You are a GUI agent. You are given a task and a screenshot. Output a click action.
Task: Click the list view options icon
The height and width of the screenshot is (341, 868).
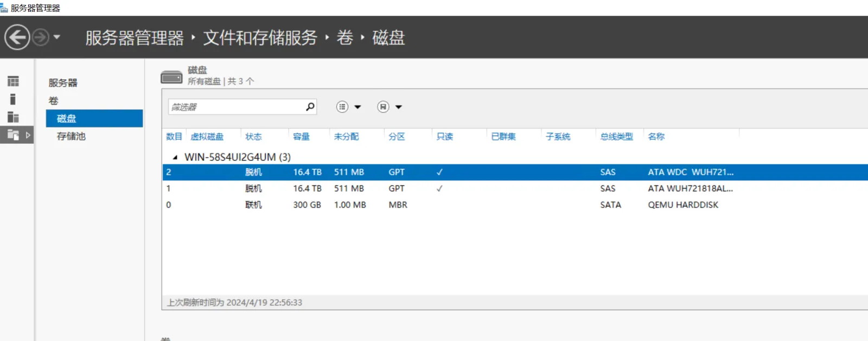[342, 107]
